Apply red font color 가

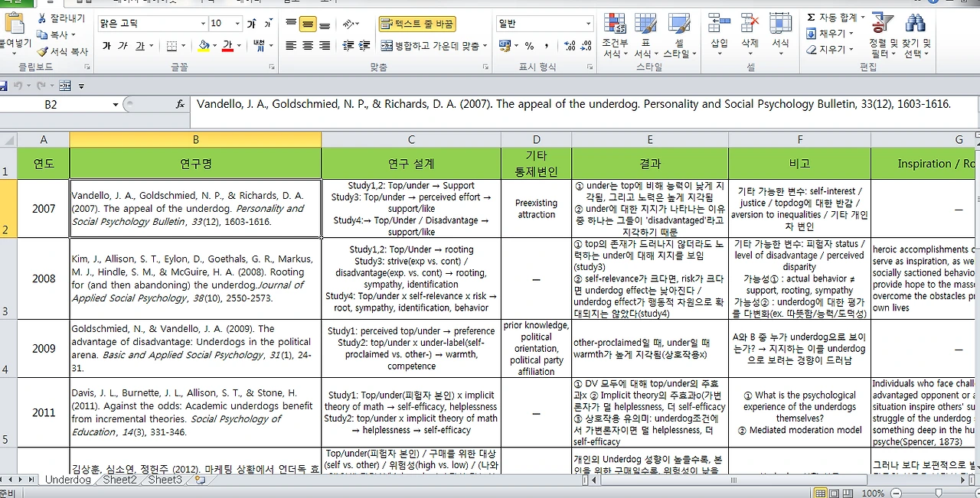coord(227,46)
